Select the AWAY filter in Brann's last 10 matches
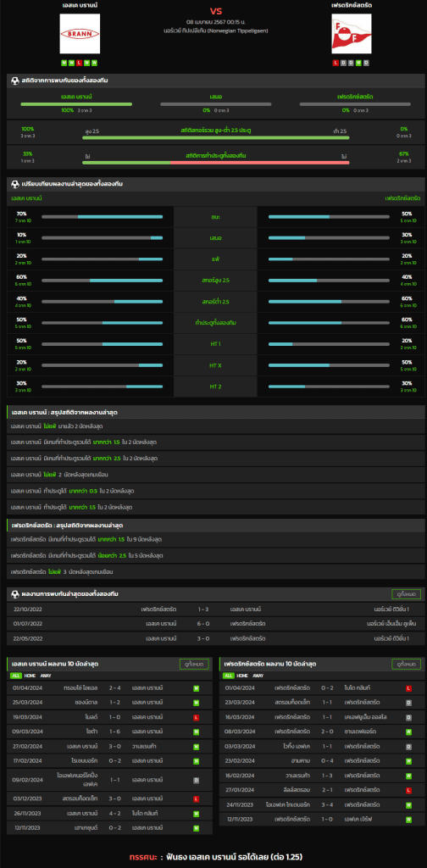Image resolution: width=427 pixels, height=868 pixels. pyautogui.click(x=46, y=676)
